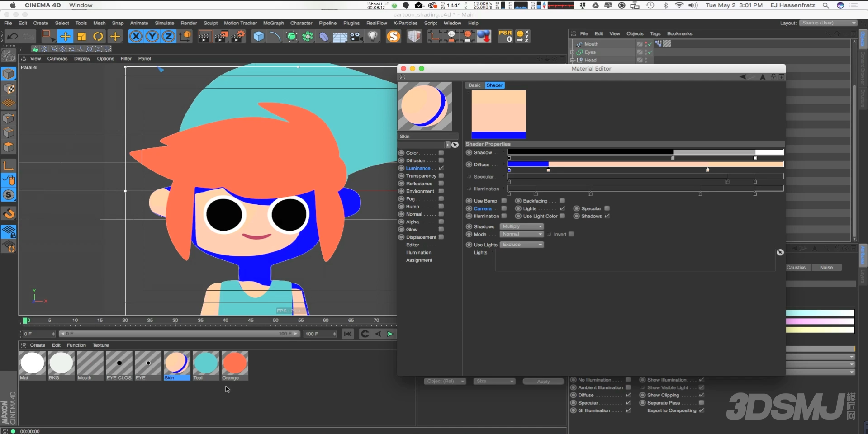This screenshot has height=434, width=868.
Task: Enable the Alpha channel checkbox
Action: (441, 222)
